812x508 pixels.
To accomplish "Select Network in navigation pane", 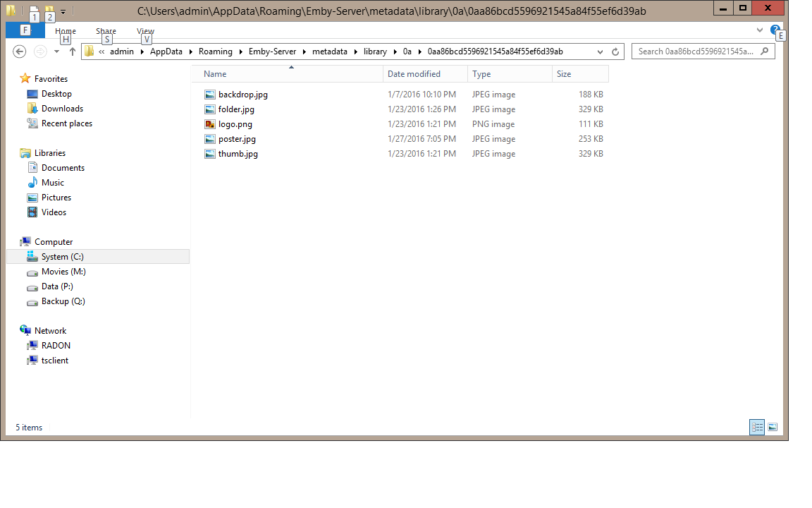I will [50, 331].
